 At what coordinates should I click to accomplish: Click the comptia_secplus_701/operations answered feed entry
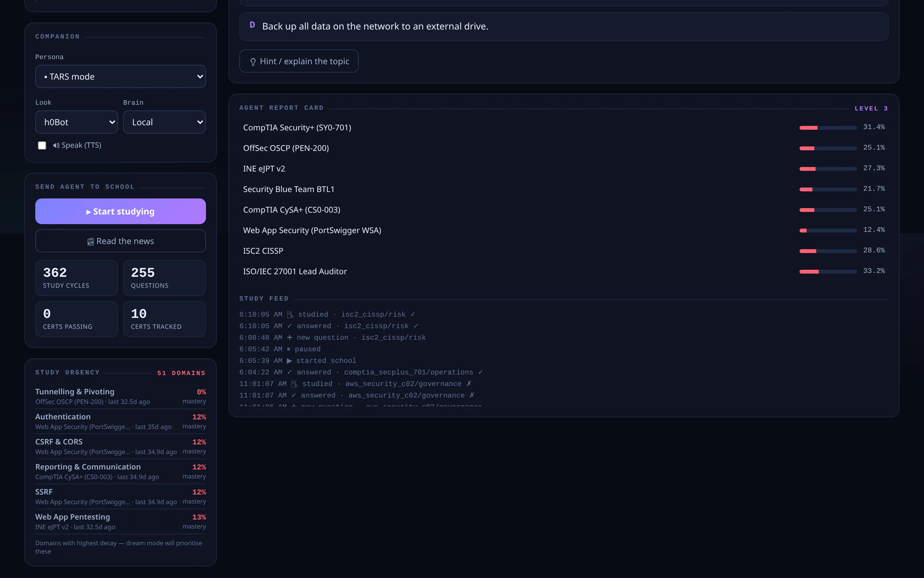[x=361, y=372]
